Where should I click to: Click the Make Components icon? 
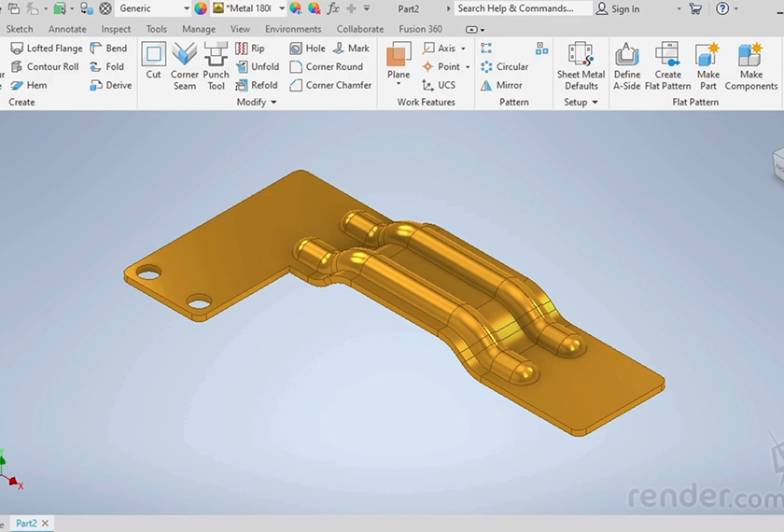[x=750, y=65]
